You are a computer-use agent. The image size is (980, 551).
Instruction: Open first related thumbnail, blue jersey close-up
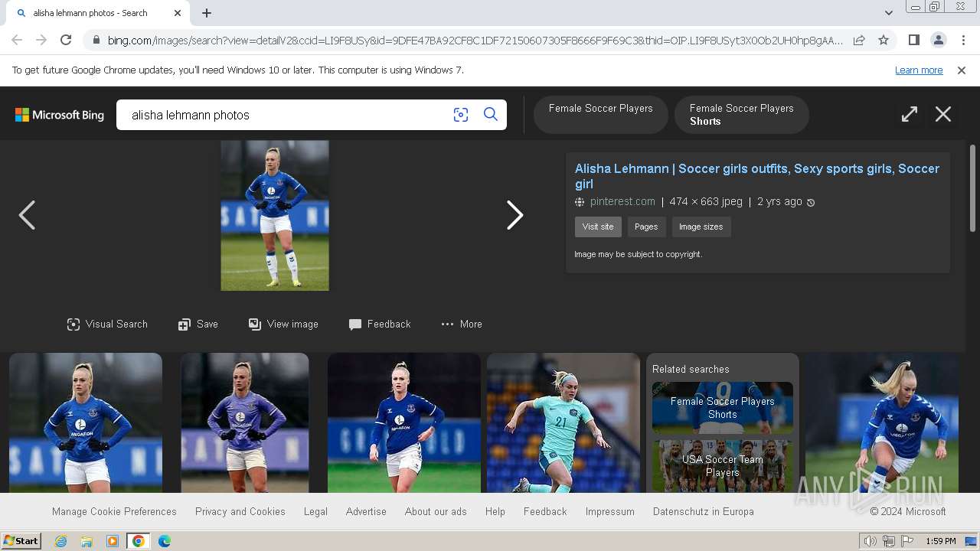click(86, 422)
